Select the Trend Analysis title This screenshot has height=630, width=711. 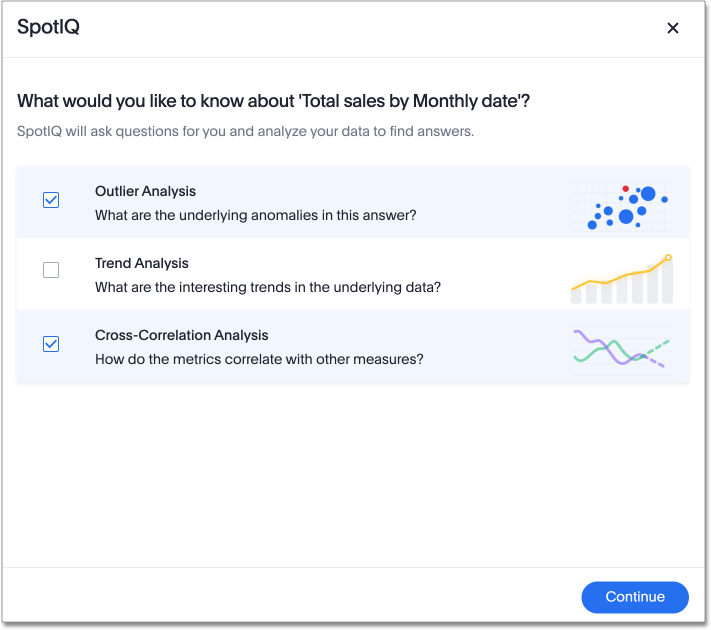click(142, 263)
